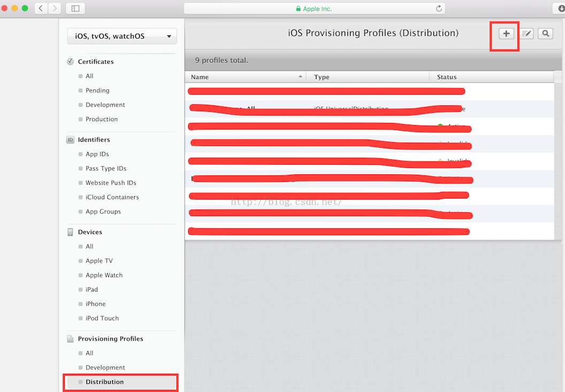Select Production certificates
Image resolution: width=565 pixels, height=392 pixels.
point(102,119)
